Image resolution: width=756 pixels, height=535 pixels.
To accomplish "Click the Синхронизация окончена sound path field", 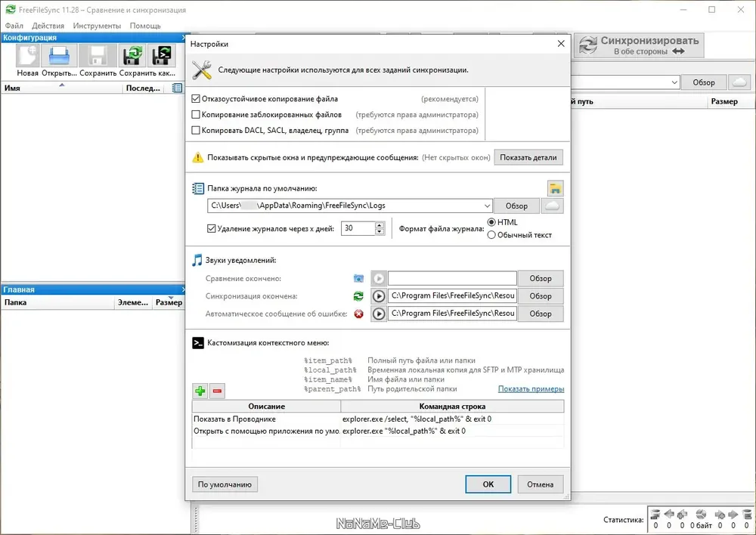I will click(452, 296).
